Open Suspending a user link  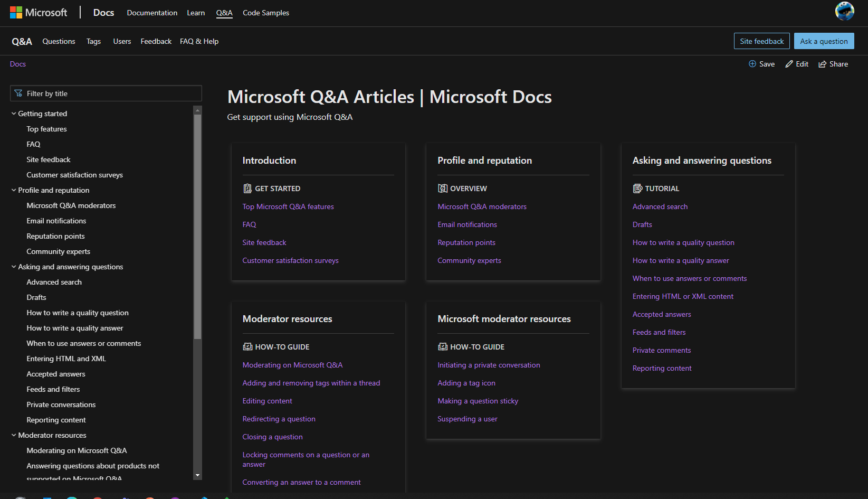(x=468, y=419)
